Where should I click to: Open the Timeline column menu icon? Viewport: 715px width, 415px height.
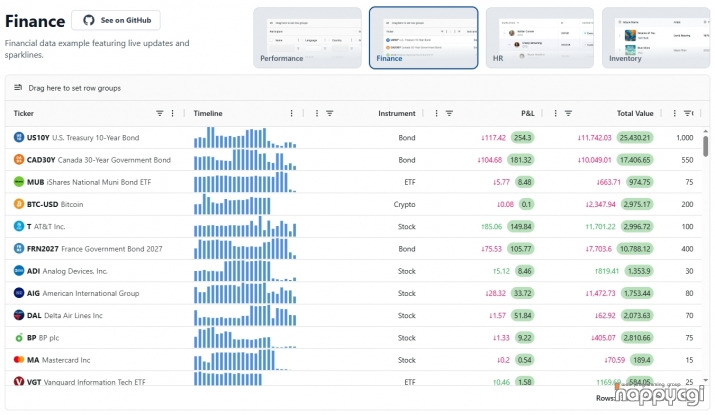click(x=291, y=113)
